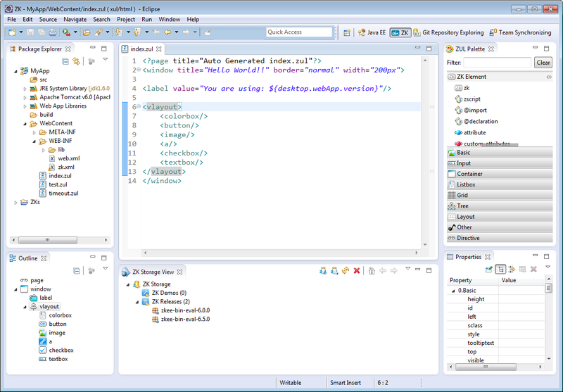563x392 pixels.
Task: Select the zscript element in ZUL Palette
Action: [472, 99]
